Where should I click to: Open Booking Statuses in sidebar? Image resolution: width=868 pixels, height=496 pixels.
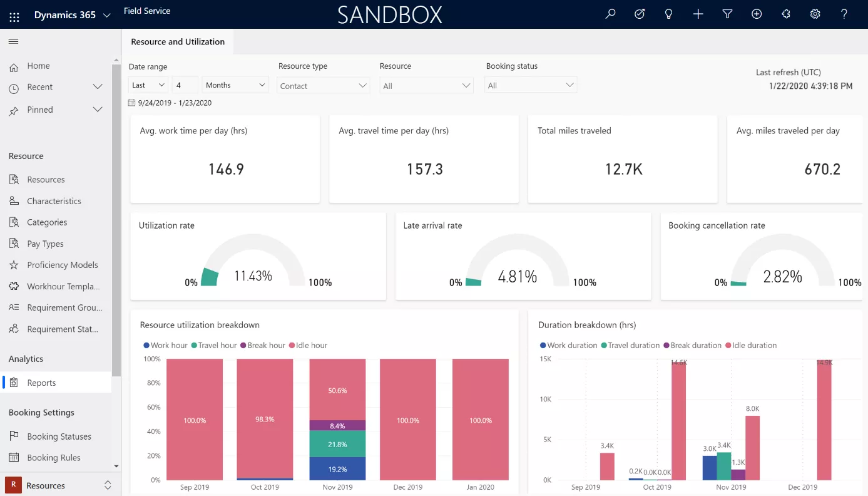click(x=59, y=437)
